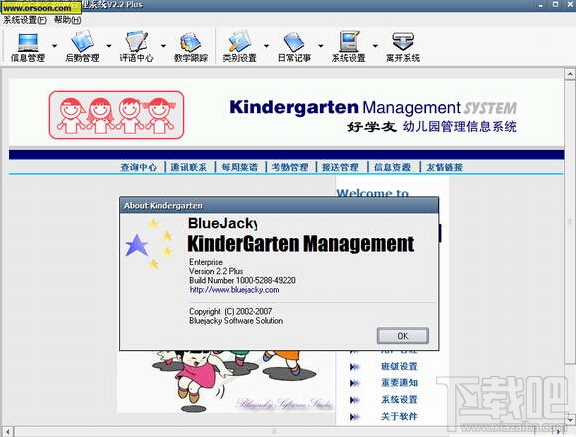Open http://www.bluejacky.com link
The image size is (576, 437).
pyautogui.click(x=234, y=290)
